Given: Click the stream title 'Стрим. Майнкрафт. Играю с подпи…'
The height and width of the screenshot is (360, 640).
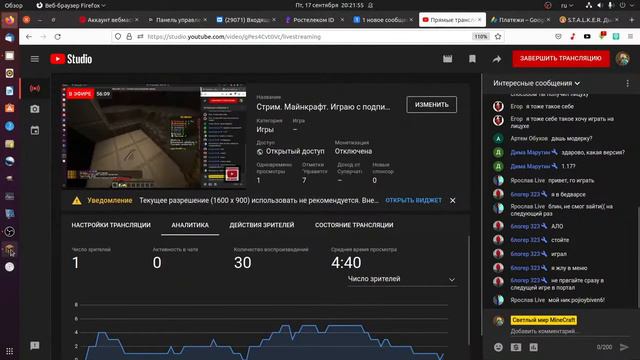Looking at the screenshot, I should (x=323, y=107).
